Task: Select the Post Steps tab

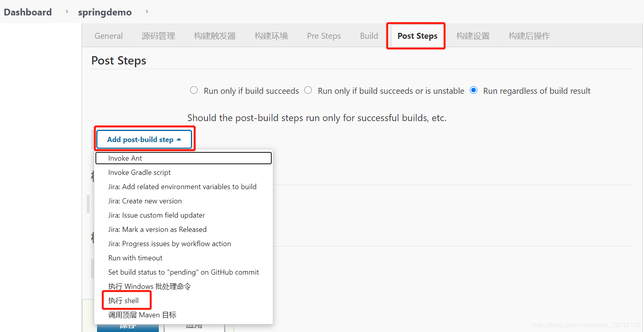Action: pos(417,36)
